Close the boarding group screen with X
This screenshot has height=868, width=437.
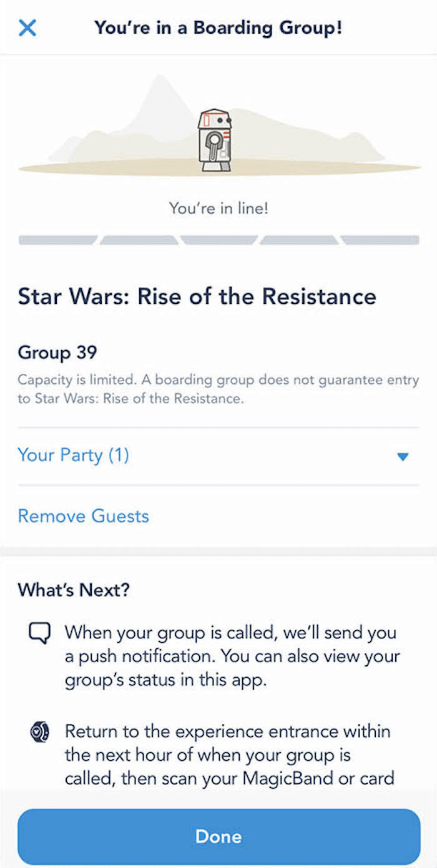27,27
